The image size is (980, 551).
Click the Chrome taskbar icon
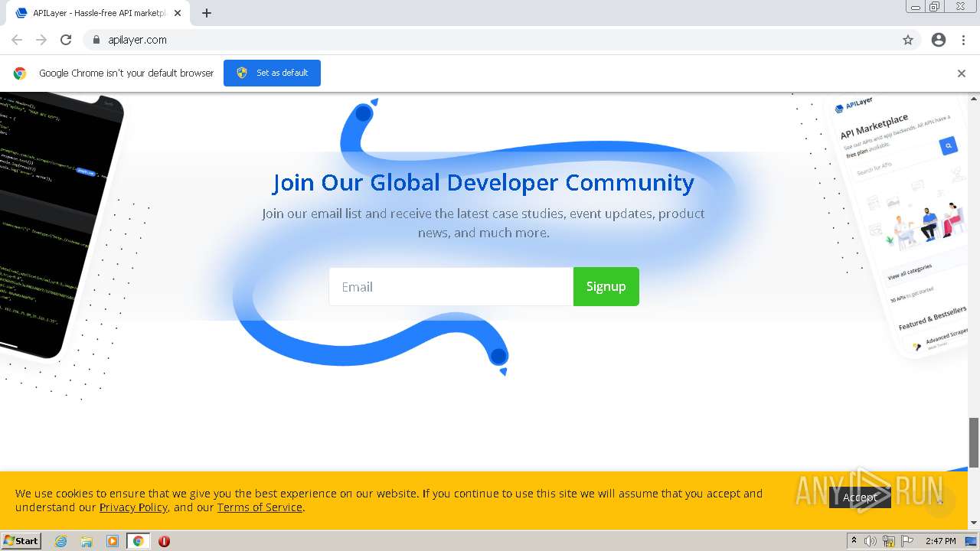(x=138, y=541)
